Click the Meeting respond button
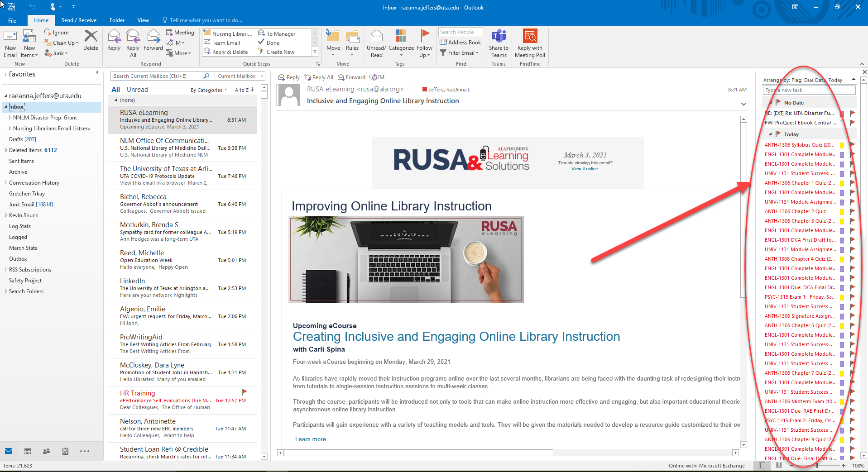This screenshot has width=868, height=472. pyautogui.click(x=180, y=33)
